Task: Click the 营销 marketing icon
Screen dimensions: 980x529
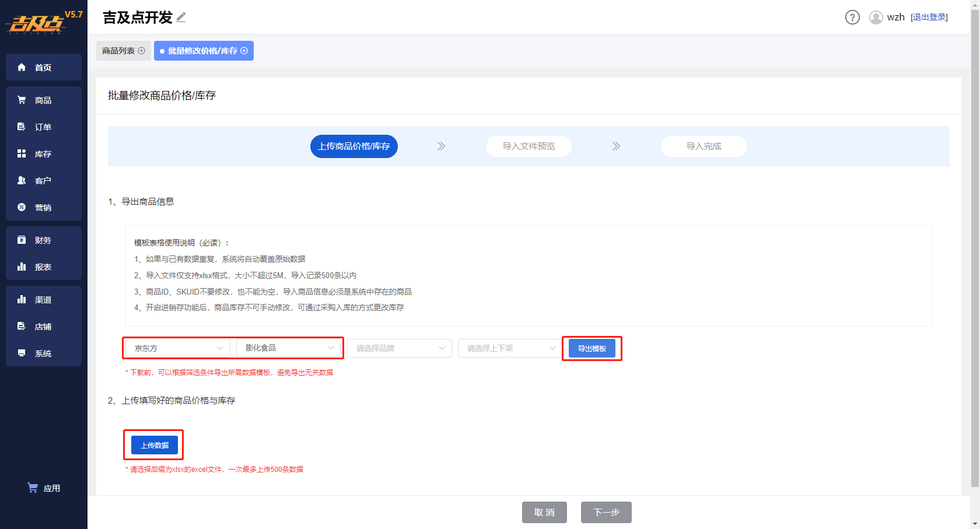Action: (x=22, y=207)
